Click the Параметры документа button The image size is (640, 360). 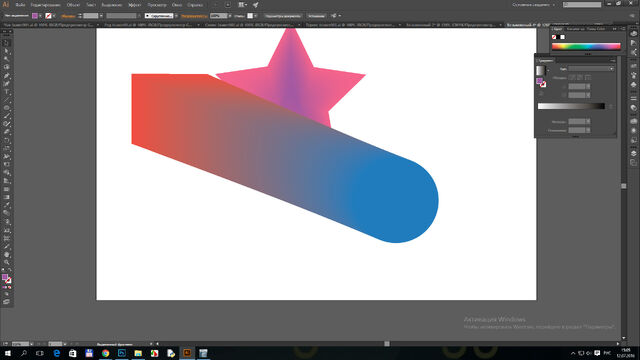coord(282,16)
